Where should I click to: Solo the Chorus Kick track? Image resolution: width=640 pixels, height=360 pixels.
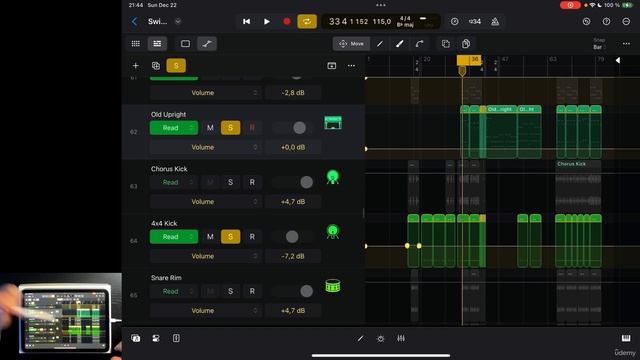230,182
